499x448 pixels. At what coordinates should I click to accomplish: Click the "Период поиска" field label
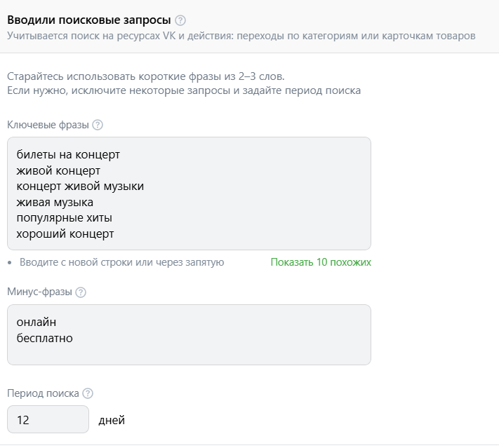click(x=43, y=393)
